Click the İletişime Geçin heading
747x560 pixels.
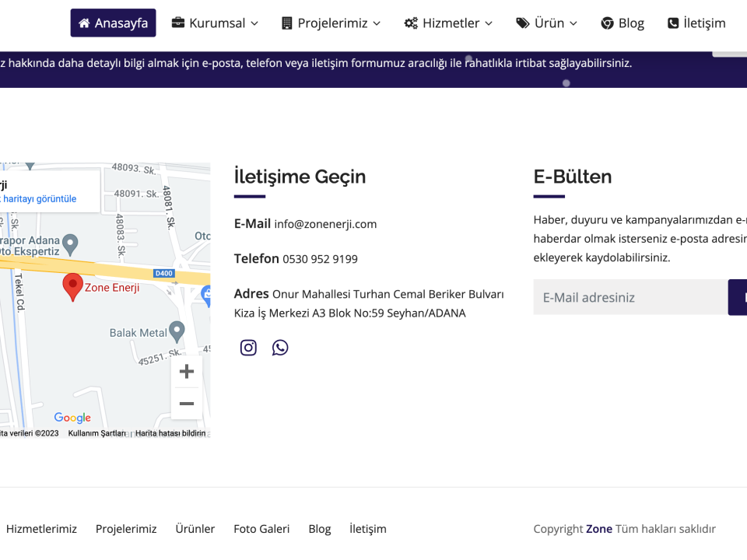click(300, 177)
